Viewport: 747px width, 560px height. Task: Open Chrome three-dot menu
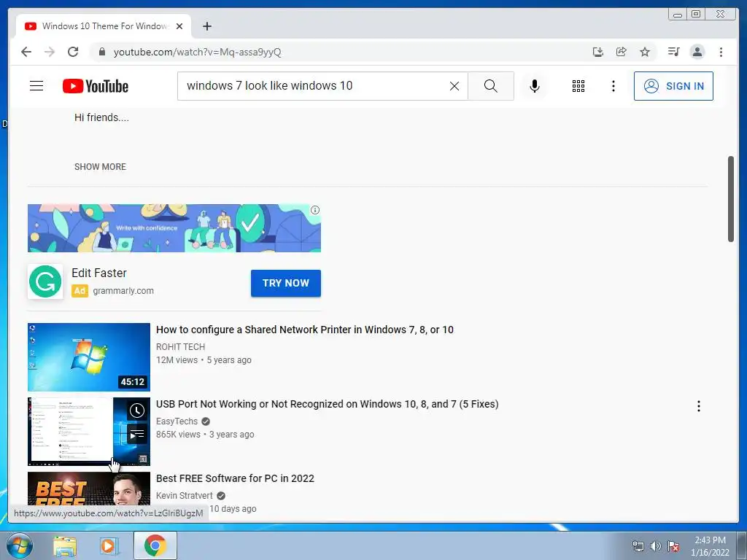pyautogui.click(x=721, y=52)
